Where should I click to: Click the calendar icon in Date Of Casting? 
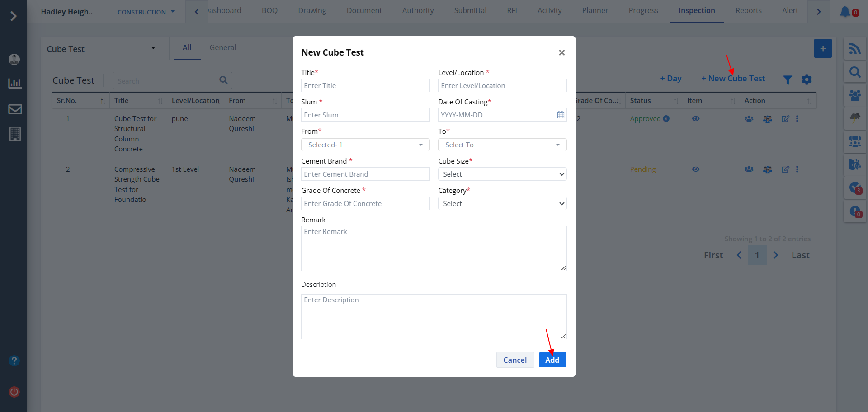click(x=561, y=115)
